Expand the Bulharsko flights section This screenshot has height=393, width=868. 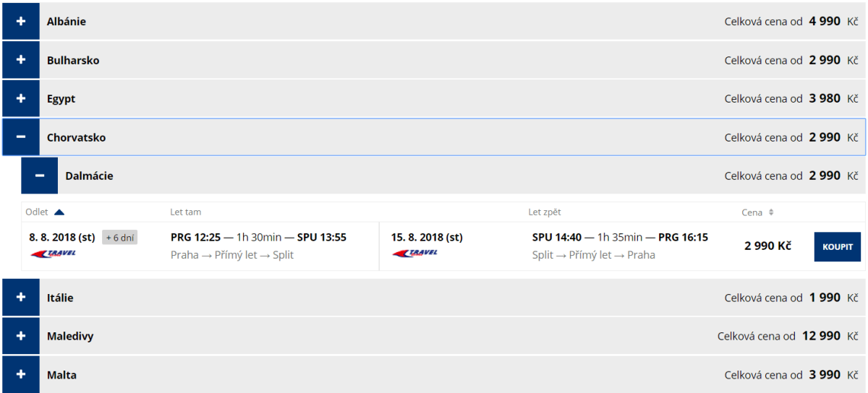click(x=21, y=60)
